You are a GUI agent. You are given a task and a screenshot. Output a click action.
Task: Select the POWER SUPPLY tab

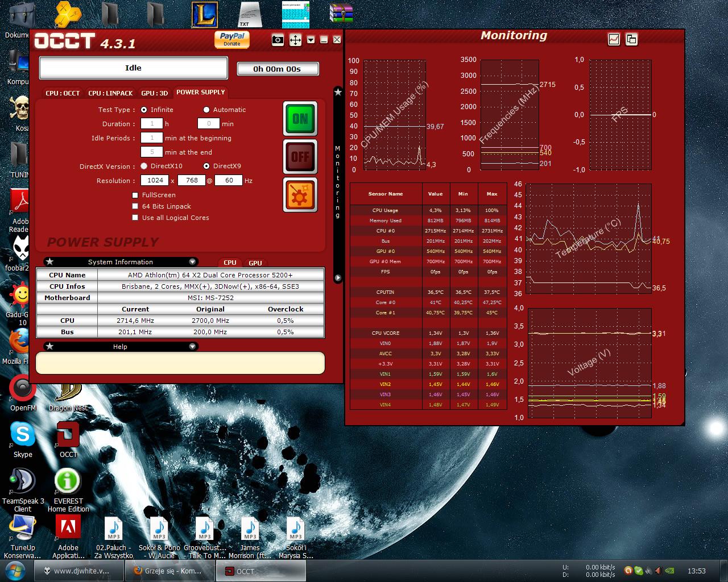pyautogui.click(x=200, y=92)
